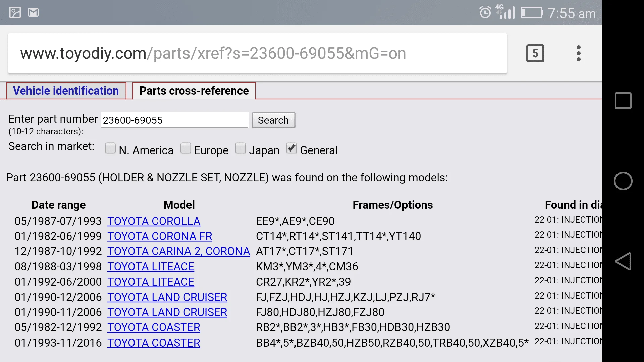Viewport: 644px width, 362px height.
Task: Open the Chrome three-dot overflow menu
Action: [578, 53]
